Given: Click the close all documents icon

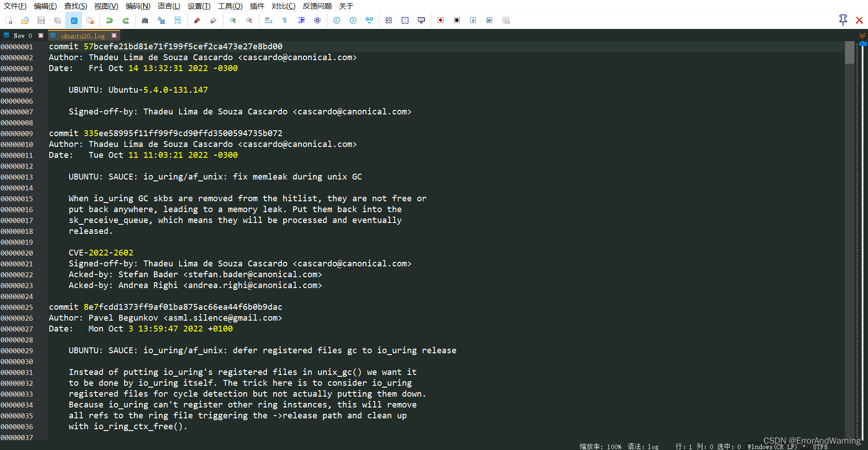Looking at the screenshot, I should [90, 20].
